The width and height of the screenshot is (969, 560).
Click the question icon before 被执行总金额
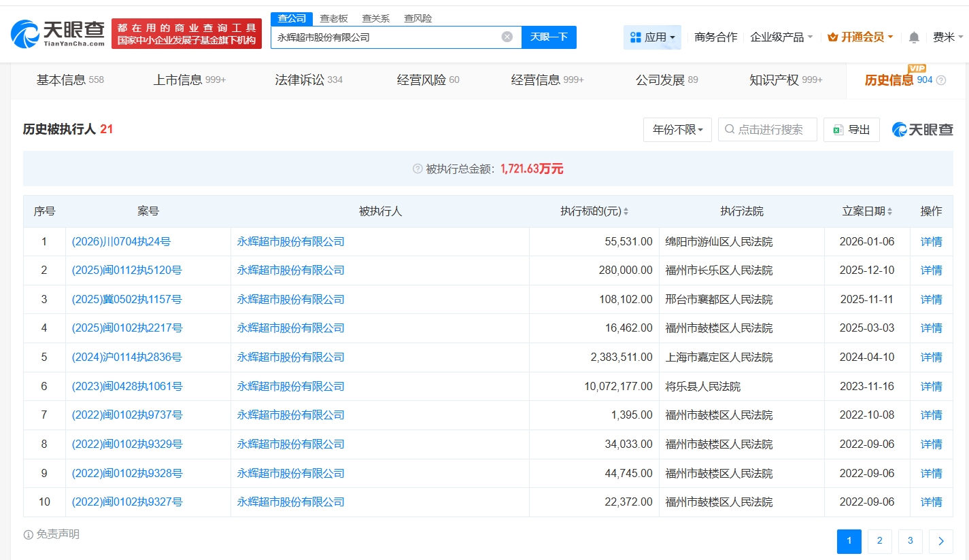pos(418,169)
